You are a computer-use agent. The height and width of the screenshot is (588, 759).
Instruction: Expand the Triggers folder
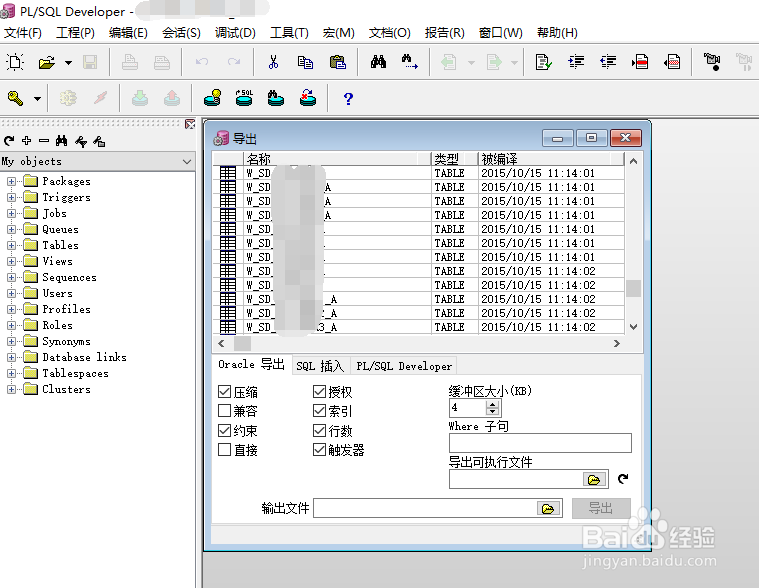pyautogui.click(x=11, y=197)
